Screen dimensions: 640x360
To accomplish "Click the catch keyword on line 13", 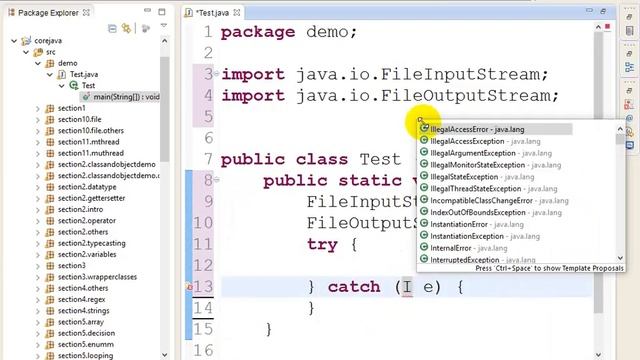I will click(353, 287).
